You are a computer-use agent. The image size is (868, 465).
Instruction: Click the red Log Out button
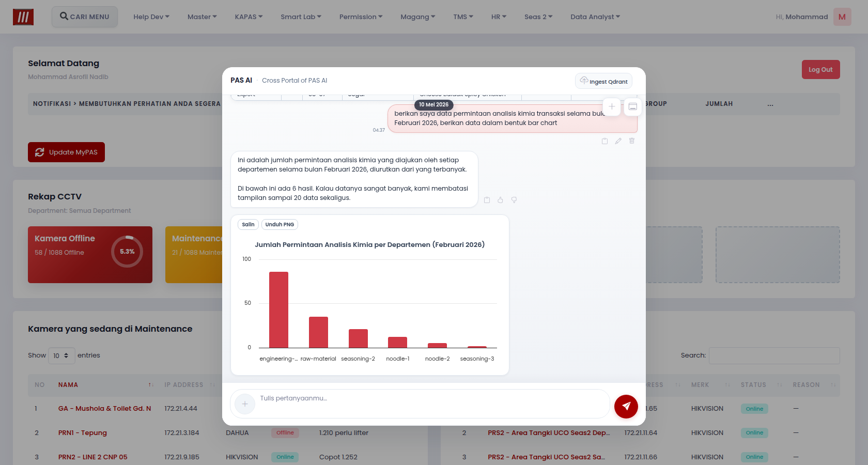click(820, 69)
